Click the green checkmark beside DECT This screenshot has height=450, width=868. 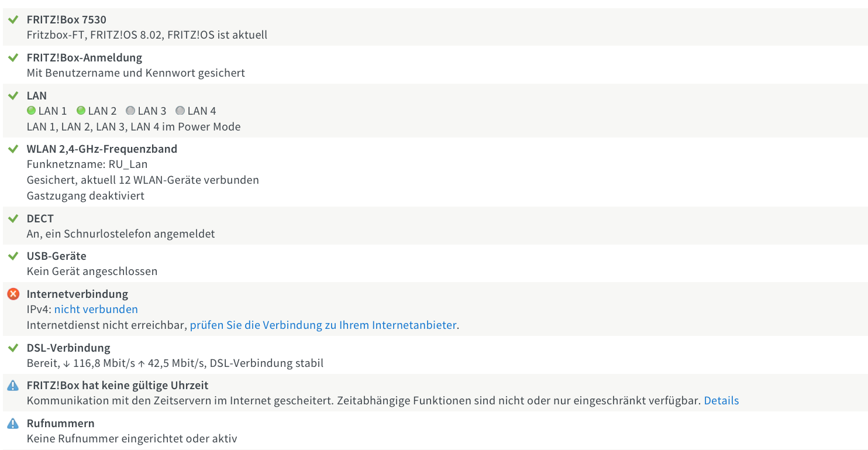pyautogui.click(x=13, y=218)
